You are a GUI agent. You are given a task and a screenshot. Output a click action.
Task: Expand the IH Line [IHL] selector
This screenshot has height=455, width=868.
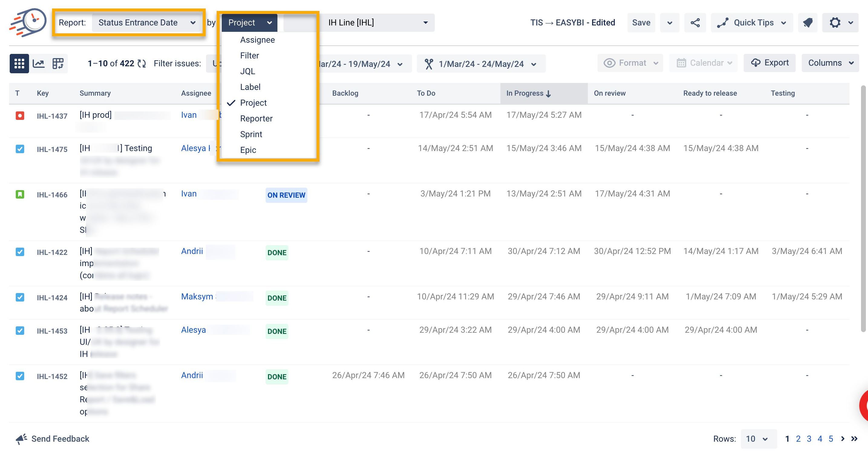[x=377, y=23]
